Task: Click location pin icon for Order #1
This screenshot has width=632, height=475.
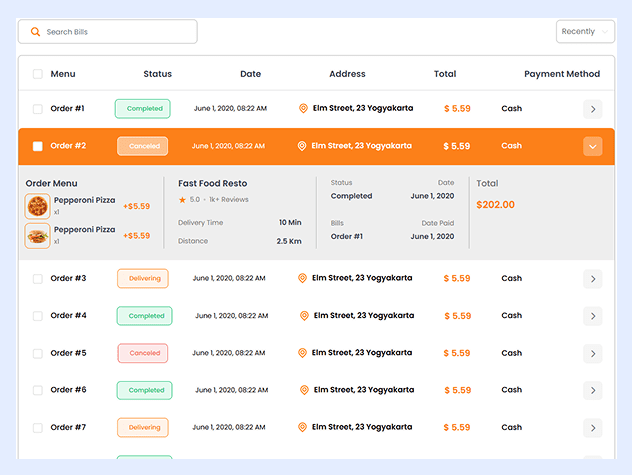Action: pos(303,109)
